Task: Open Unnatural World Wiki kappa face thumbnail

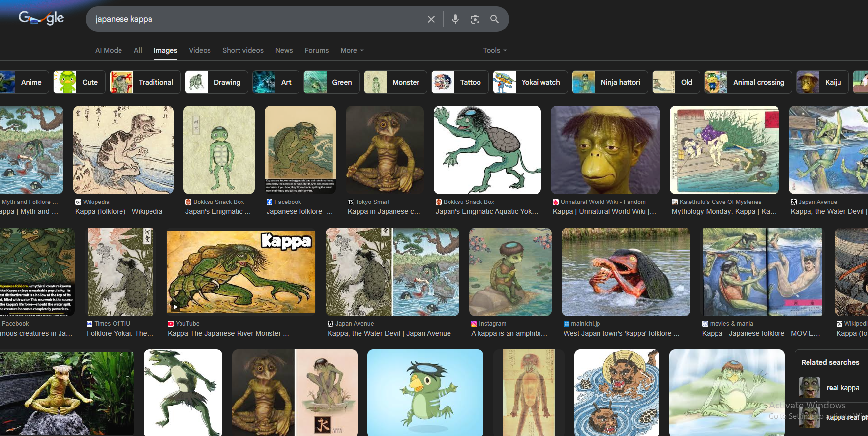Action: 605,150
